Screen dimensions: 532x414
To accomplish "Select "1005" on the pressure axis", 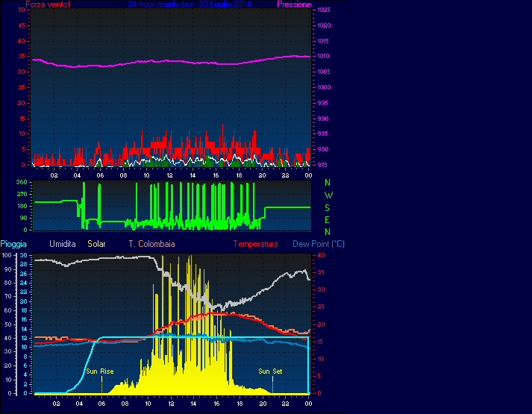I will [324, 72].
